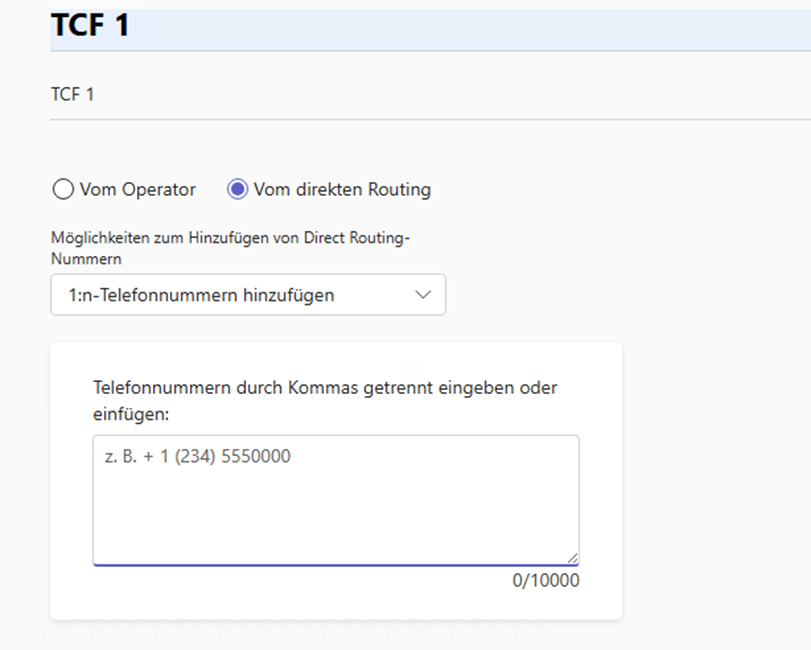Click the placeholder z. B. + 1 (234) 5550000
Image resolution: width=811 pixels, height=650 pixels.
[x=198, y=456]
